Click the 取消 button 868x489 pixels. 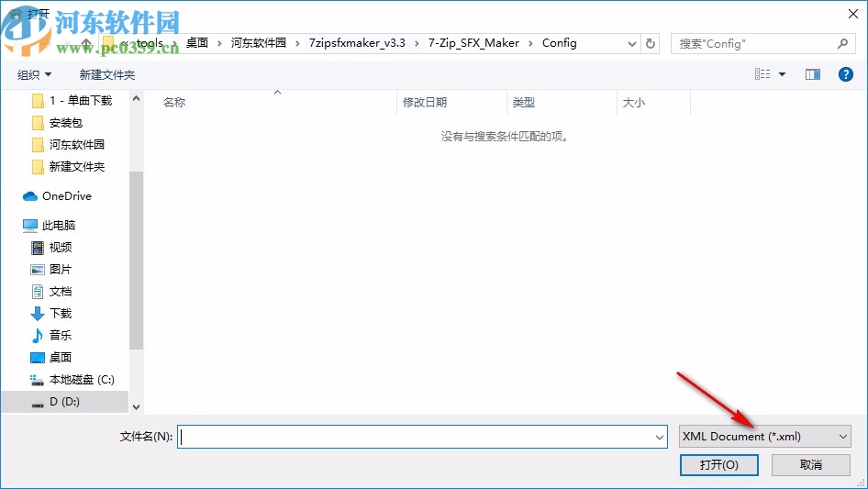point(811,464)
